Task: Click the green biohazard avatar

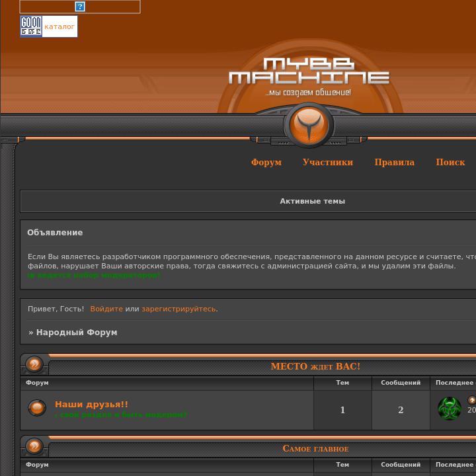Action: click(450, 409)
